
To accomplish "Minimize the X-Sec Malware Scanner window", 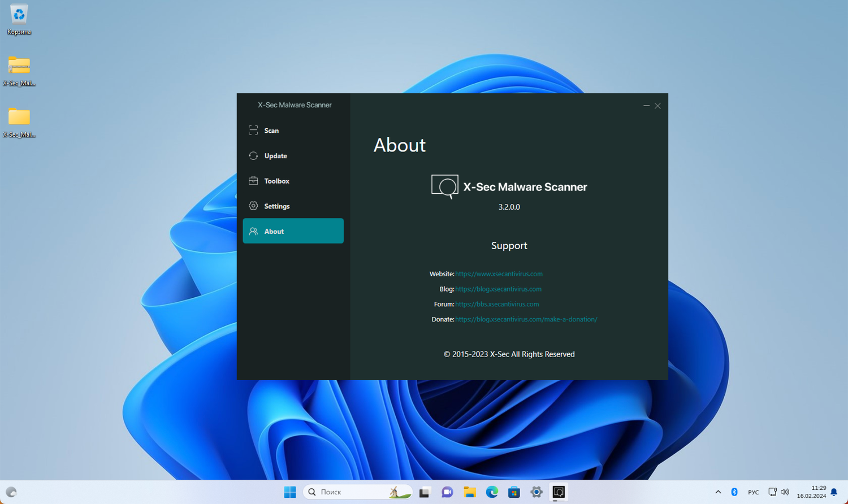I will click(x=646, y=106).
